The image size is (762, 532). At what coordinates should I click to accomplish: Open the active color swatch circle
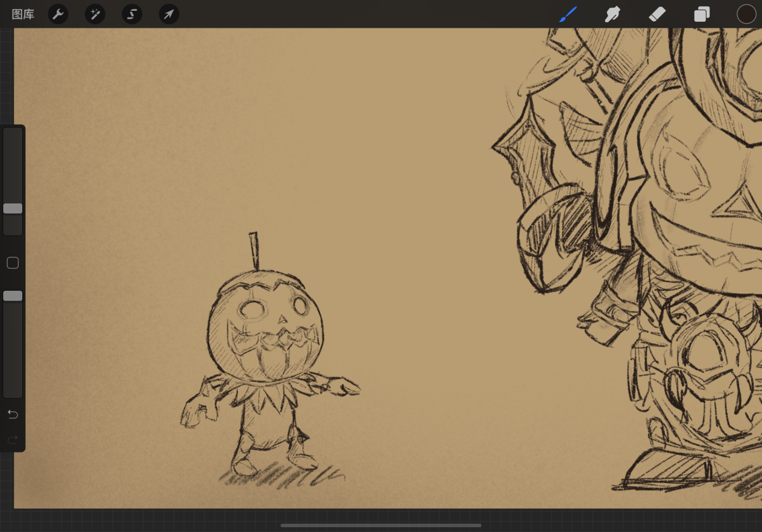[x=746, y=14]
